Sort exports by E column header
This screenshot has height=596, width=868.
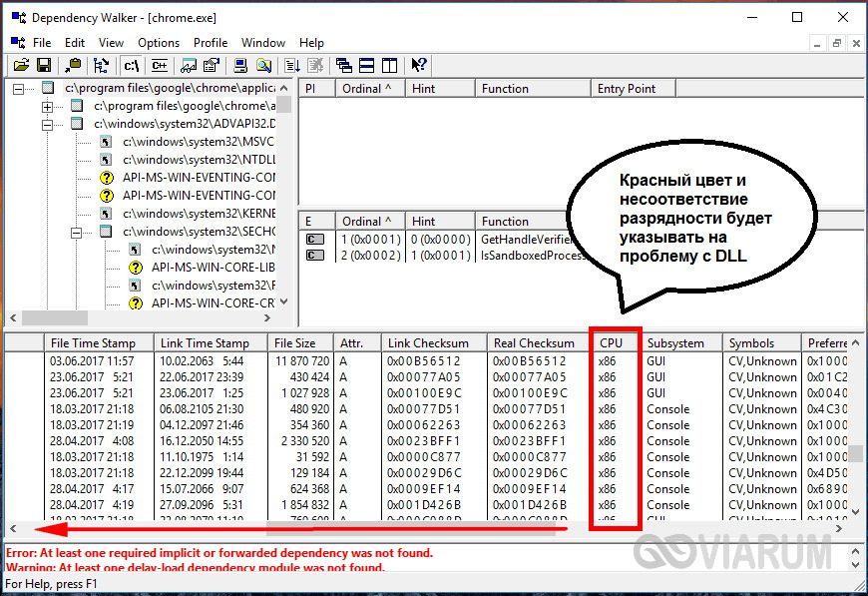(x=316, y=221)
